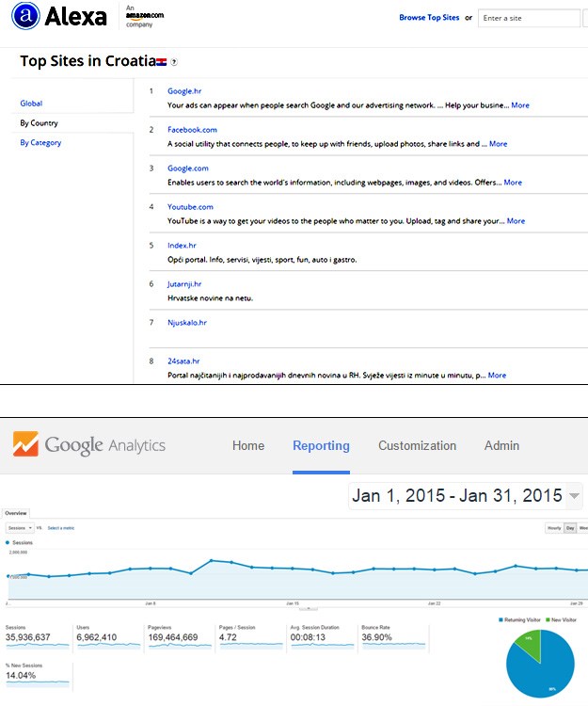Open the Browse Top Sites link
This screenshot has height=706, width=588.
click(x=429, y=18)
